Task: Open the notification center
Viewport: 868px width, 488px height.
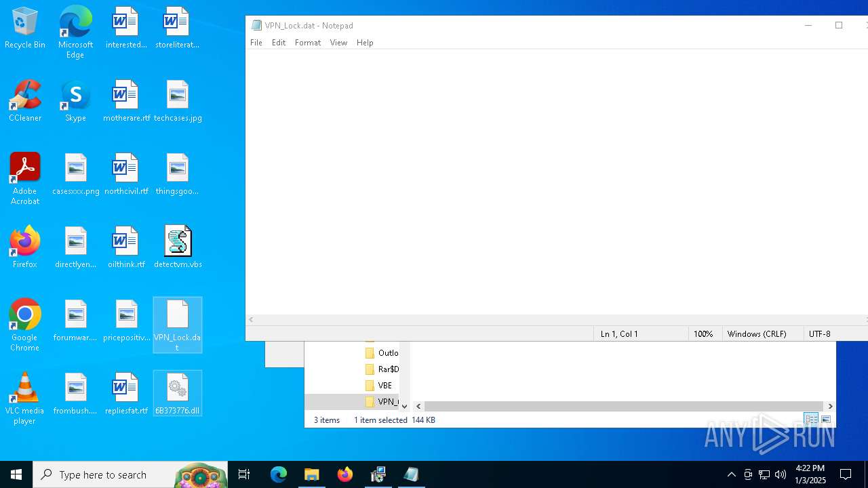Action: [846, 474]
